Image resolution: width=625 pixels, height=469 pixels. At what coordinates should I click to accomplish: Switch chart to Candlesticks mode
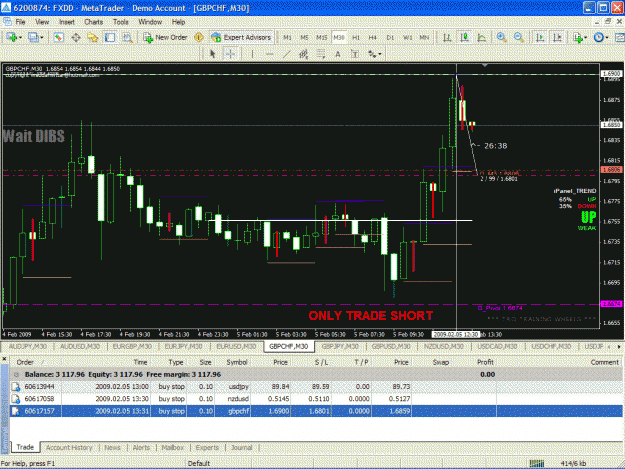[464, 37]
